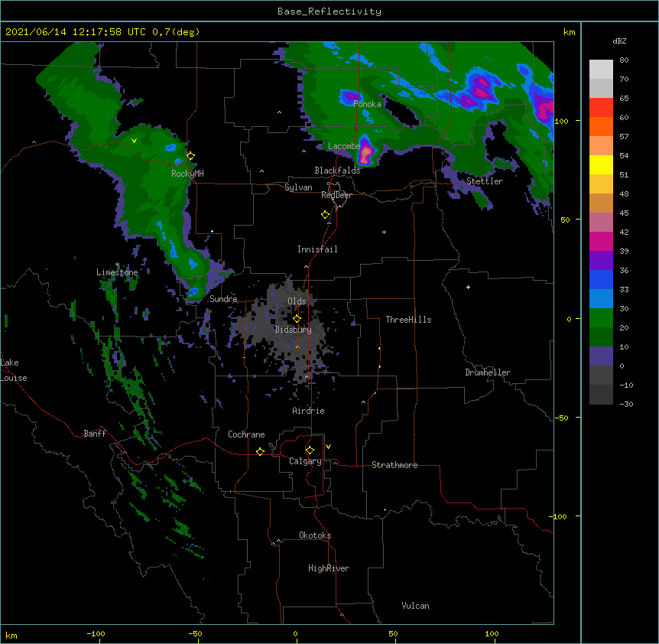The width and height of the screenshot is (659, 644).
Task: Pick the magenta swatch in dBZ legend
Action: 601,241
